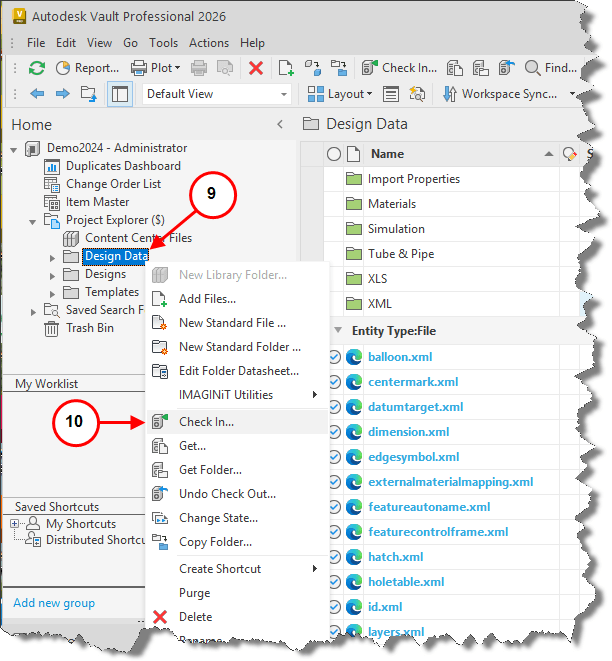
Task: Open the Help menu
Action: (252, 43)
